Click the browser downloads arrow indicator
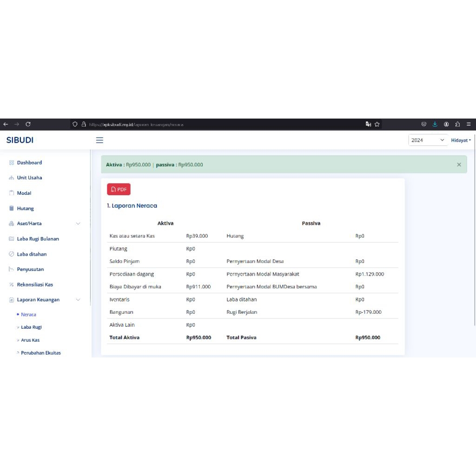The height and width of the screenshot is (476, 476). (435, 124)
